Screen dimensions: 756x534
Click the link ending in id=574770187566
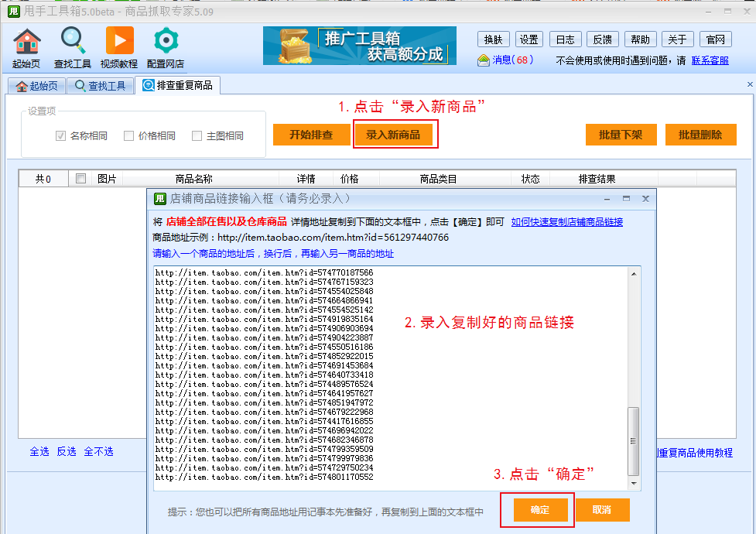pyautogui.click(x=264, y=272)
